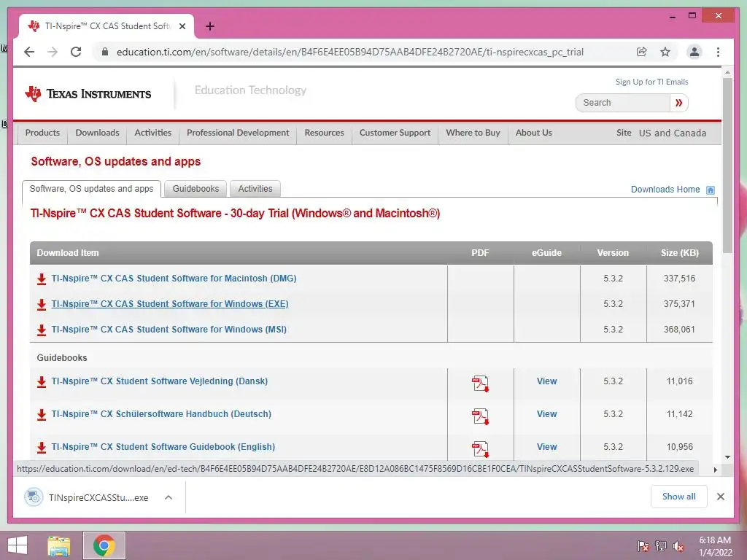Open Sign Up for TI Emails link

click(x=651, y=82)
